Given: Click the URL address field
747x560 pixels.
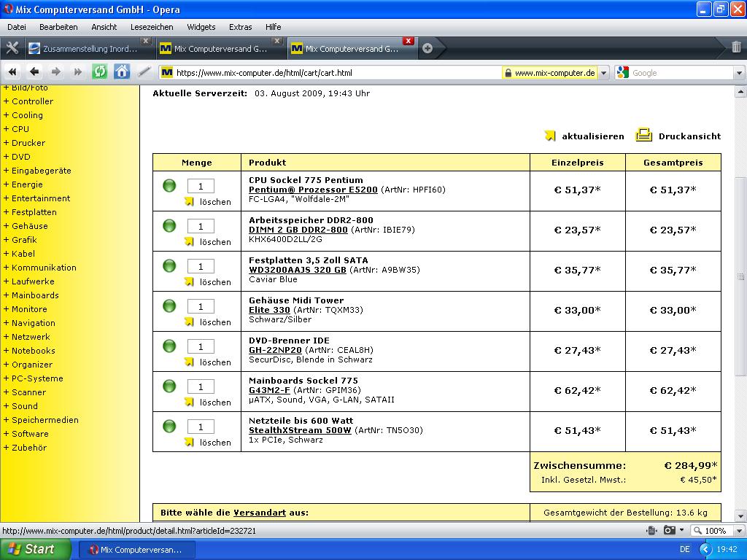Looking at the screenshot, I should pos(337,73).
